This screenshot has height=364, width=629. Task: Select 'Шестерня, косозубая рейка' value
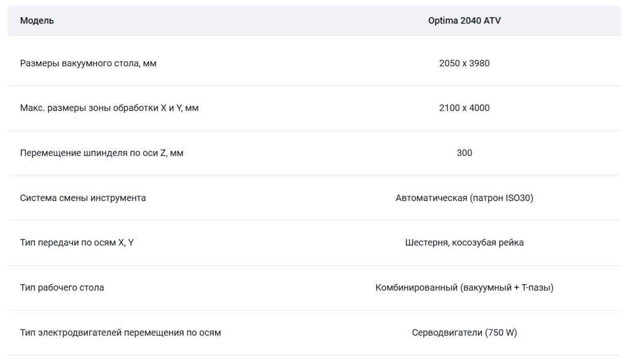tap(464, 242)
